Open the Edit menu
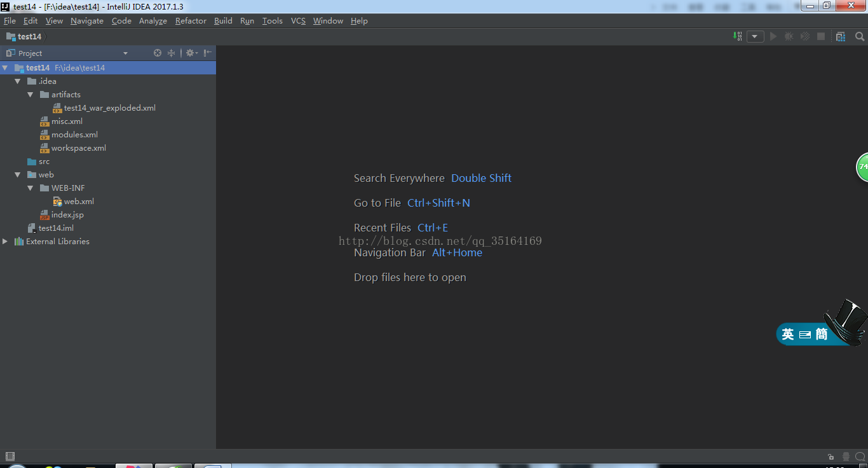 [31, 20]
